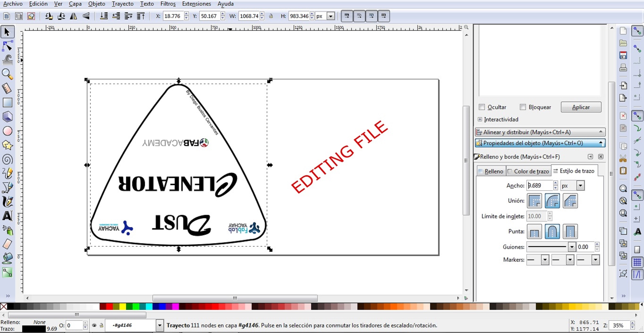644x333 pixels.
Task: Select the Zoom magnifier tool
Action: point(7,74)
